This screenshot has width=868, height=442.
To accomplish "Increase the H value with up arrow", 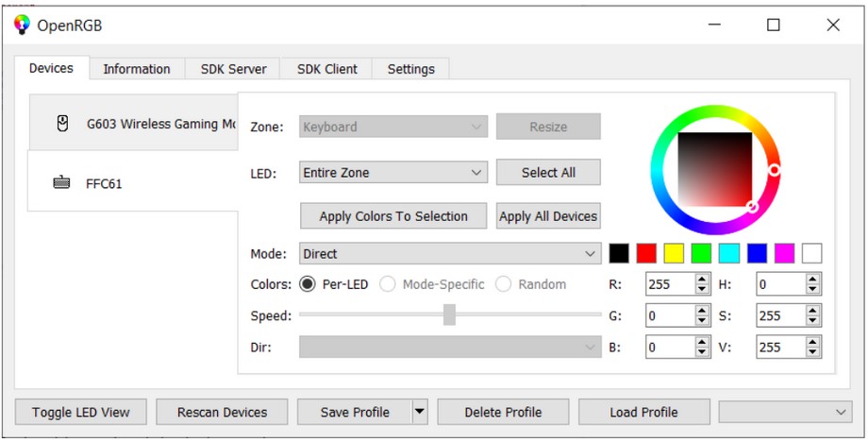I will coord(812,280).
